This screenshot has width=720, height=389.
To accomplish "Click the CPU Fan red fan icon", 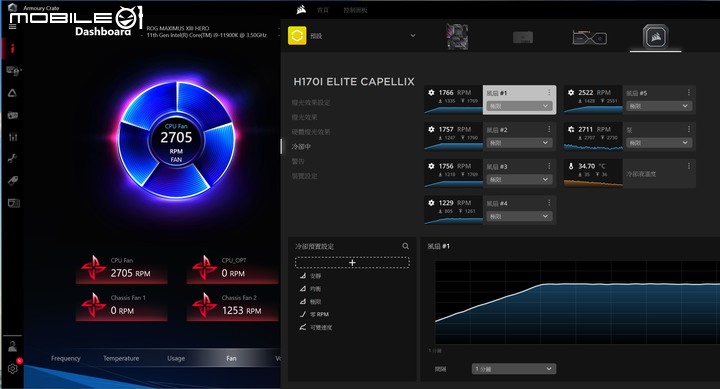I will [93, 268].
